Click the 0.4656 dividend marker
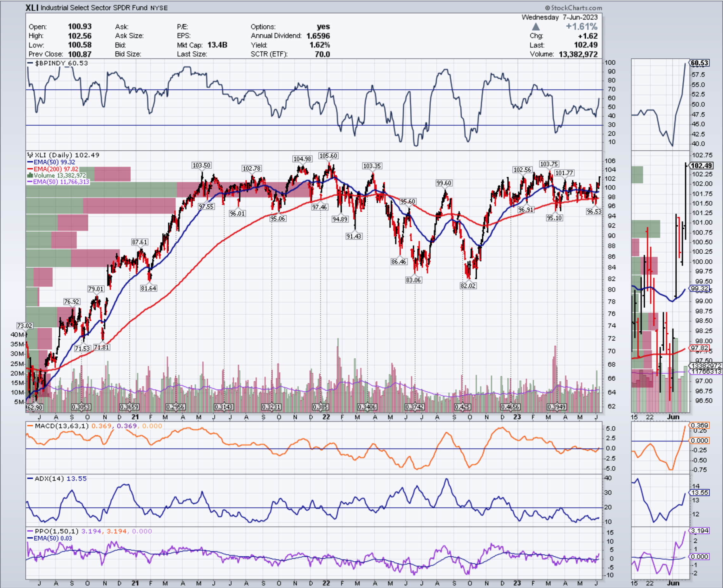The height and width of the screenshot is (588, 723). click(510, 407)
